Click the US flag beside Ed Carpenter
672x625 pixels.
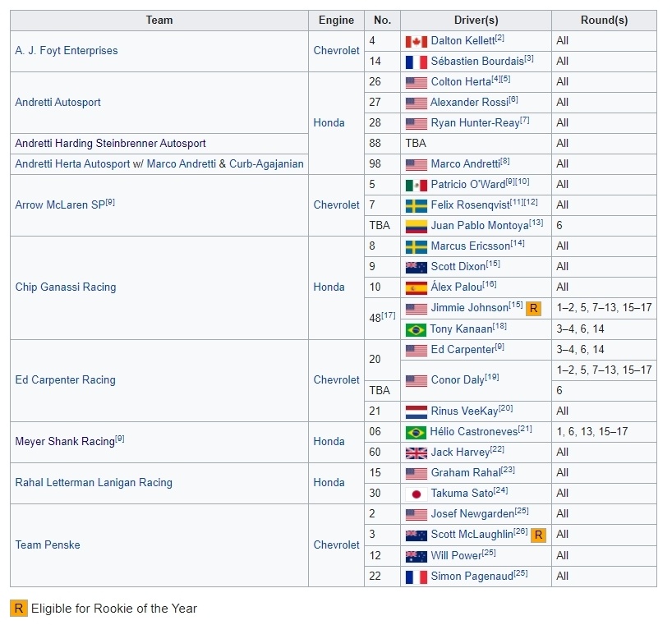pos(417,351)
